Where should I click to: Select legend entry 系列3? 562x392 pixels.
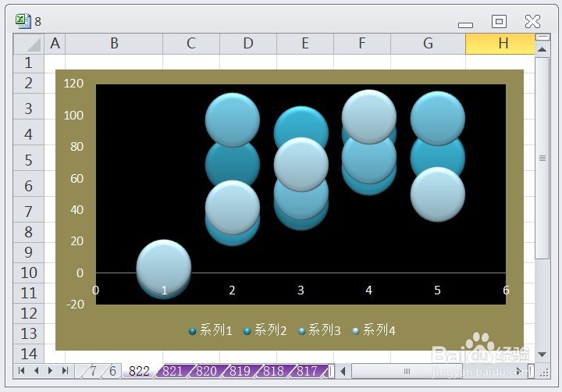[319, 330]
